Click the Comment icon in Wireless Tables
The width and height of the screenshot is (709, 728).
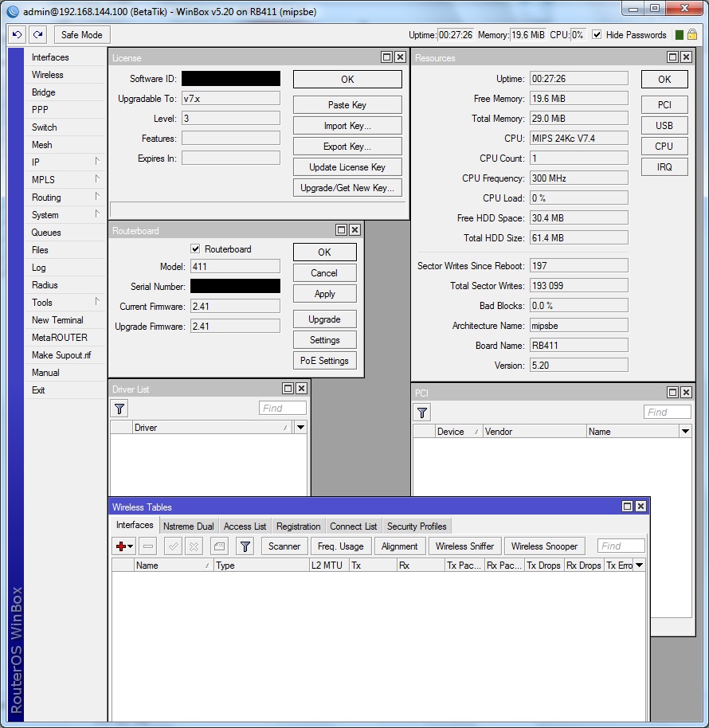(219, 546)
